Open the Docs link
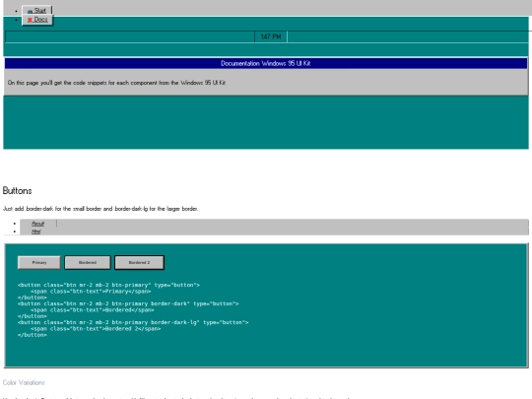Image resolution: width=532 pixels, height=399 pixels. [x=37, y=20]
